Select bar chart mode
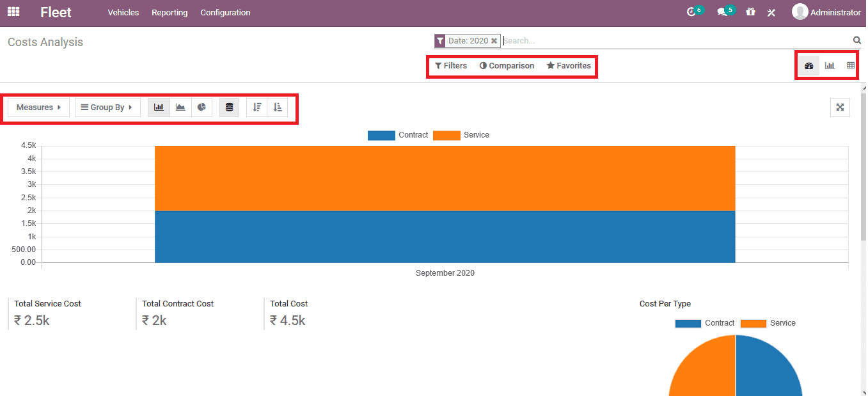This screenshot has width=868, height=396. [159, 107]
